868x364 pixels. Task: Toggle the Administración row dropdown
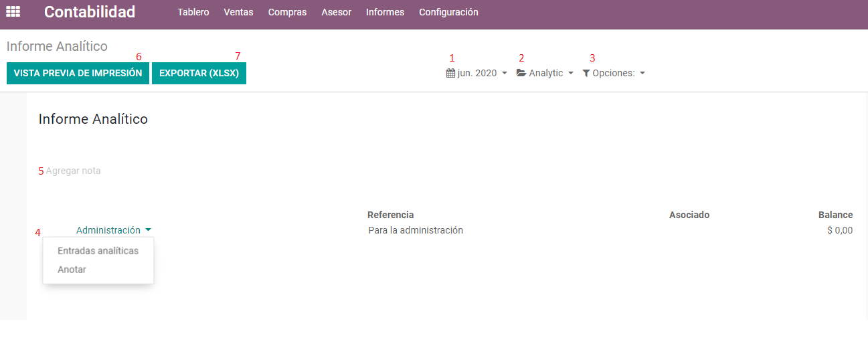pyautogui.click(x=114, y=230)
